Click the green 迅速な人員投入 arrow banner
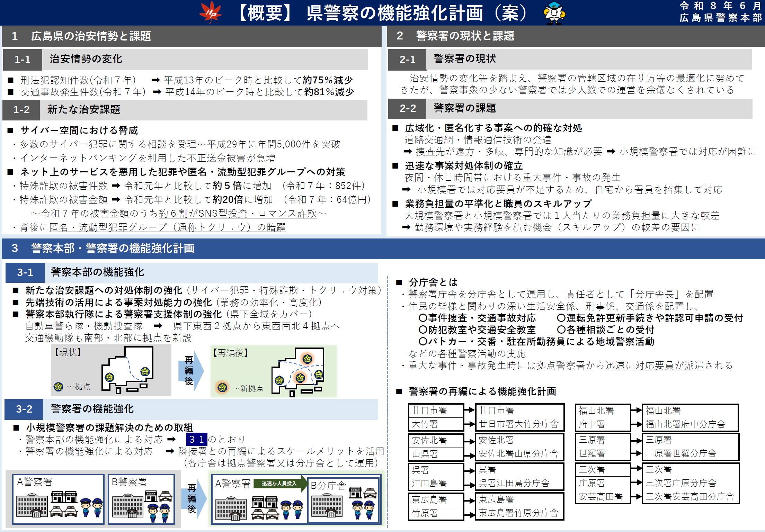This screenshot has width=765, height=532. tap(281, 484)
